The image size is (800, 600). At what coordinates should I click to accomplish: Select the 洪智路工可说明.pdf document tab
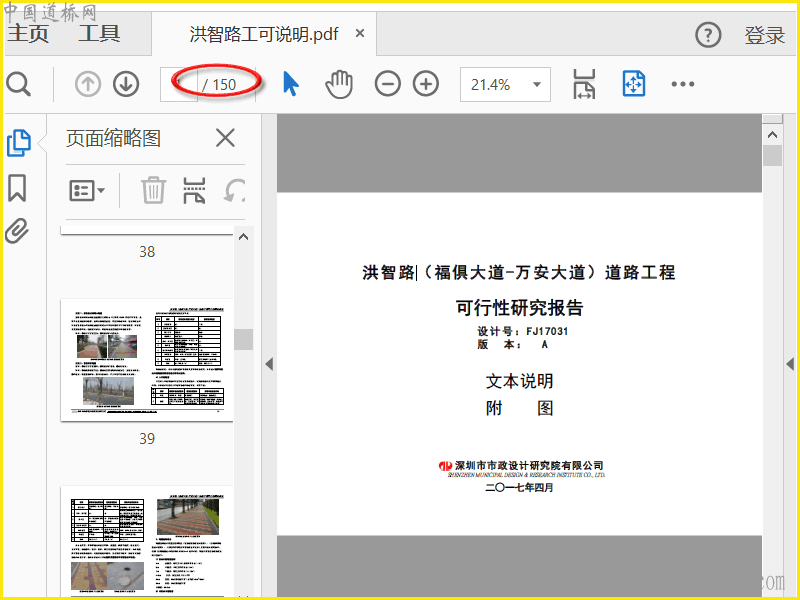264,34
